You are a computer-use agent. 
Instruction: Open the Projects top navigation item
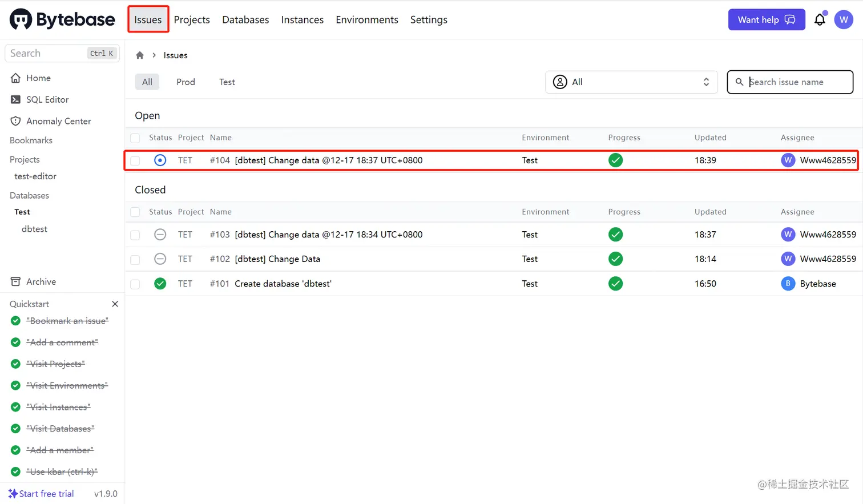pos(192,19)
